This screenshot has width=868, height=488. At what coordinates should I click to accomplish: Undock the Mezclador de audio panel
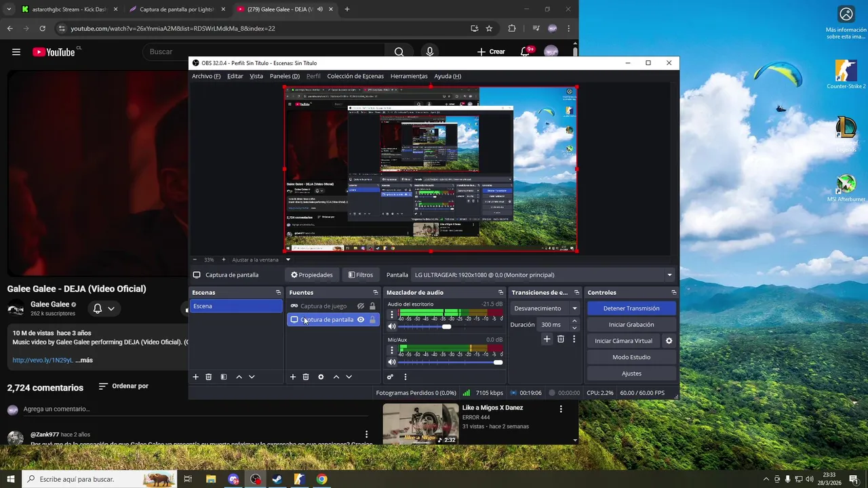(x=500, y=293)
